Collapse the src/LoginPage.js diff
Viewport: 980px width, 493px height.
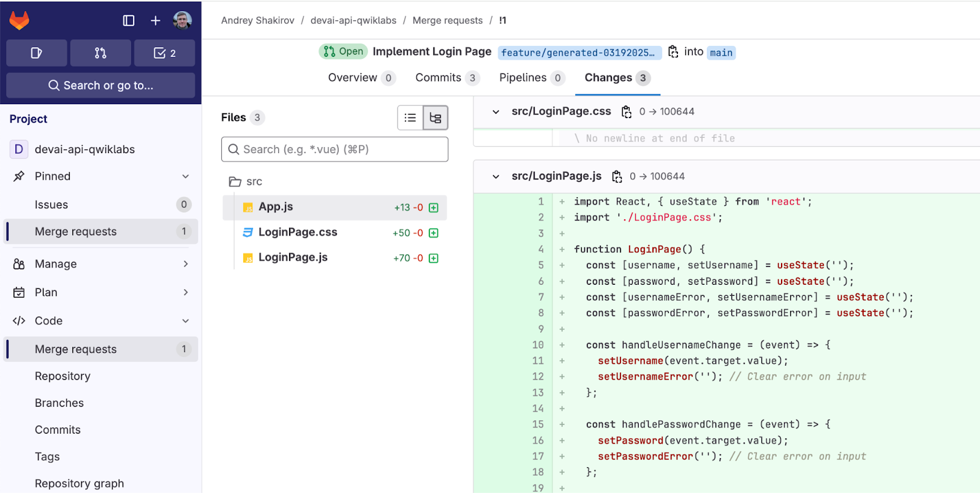click(x=496, y=176)
